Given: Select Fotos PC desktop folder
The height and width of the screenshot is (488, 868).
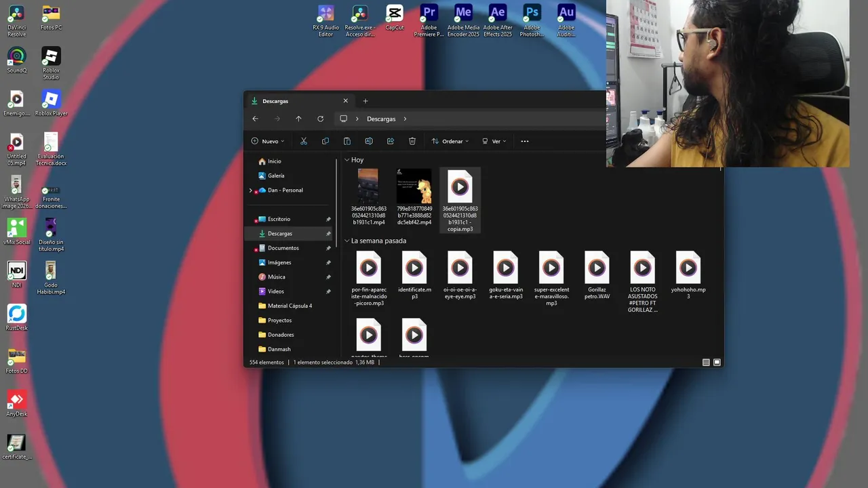Looking at the screenshot, I should (x=51, y=18).
